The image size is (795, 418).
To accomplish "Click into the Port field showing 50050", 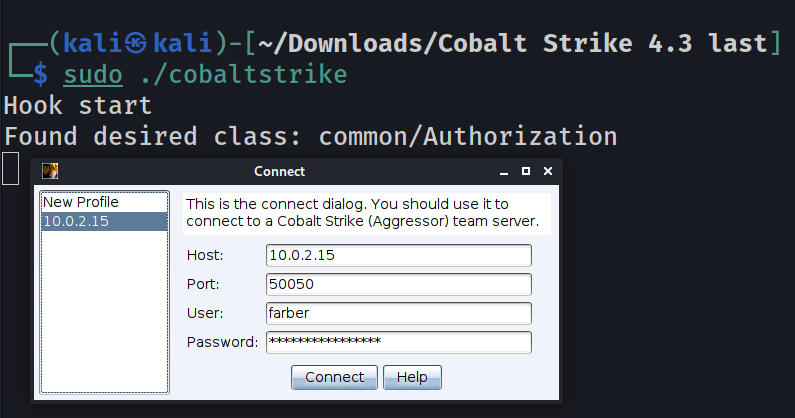I will click(398, 284).
